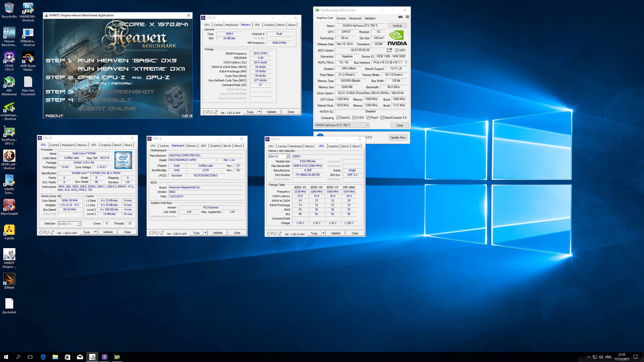Screen dimensions: 644x362
Task: Show hidden system tray icons chevron
Action: click(589, 357)
